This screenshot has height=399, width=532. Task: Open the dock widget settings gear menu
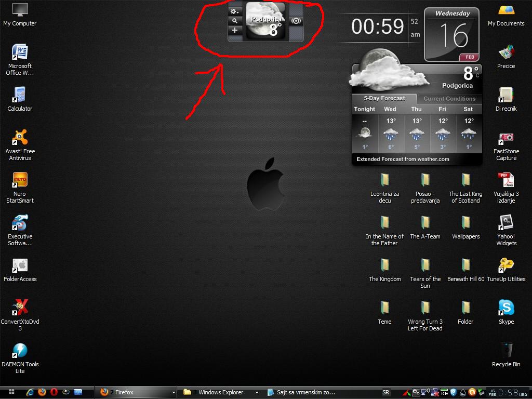234,12
